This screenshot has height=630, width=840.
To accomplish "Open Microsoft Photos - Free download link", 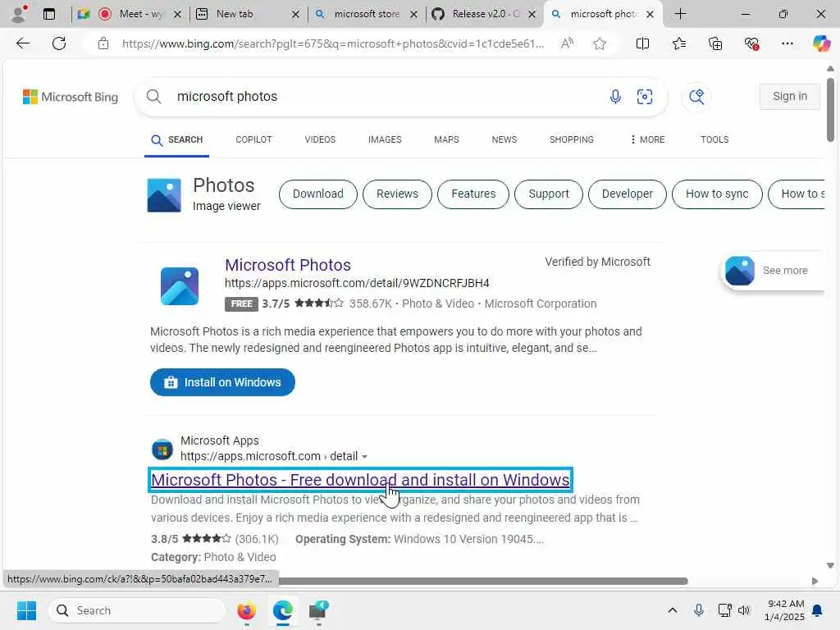I will (360, 480).
